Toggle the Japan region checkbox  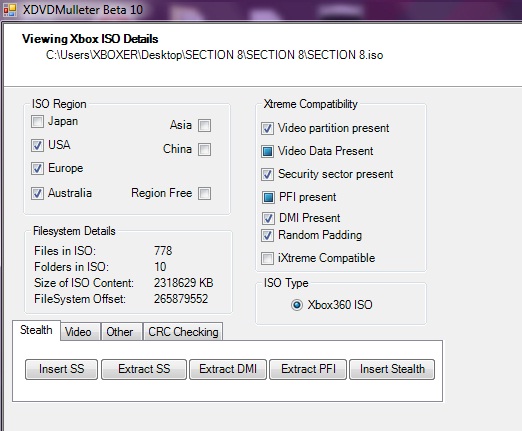pyautogui.click(x=37, y=121)
